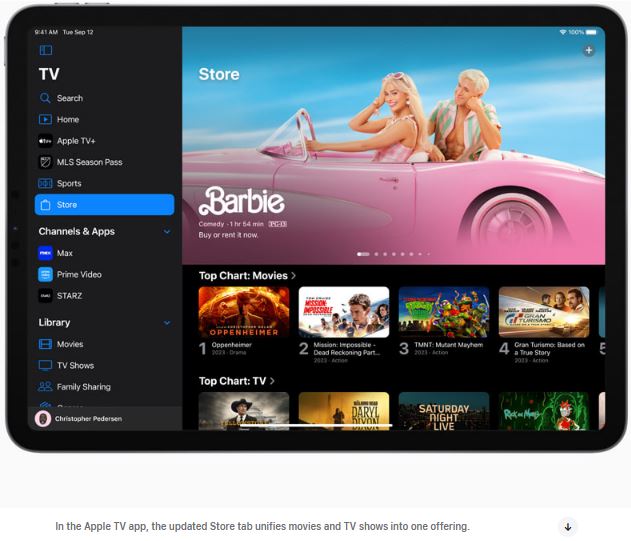The height and width of the screenshot is (541, 631).
Task: Click 'Buy or rent it now' text
Action: point(228,235)
